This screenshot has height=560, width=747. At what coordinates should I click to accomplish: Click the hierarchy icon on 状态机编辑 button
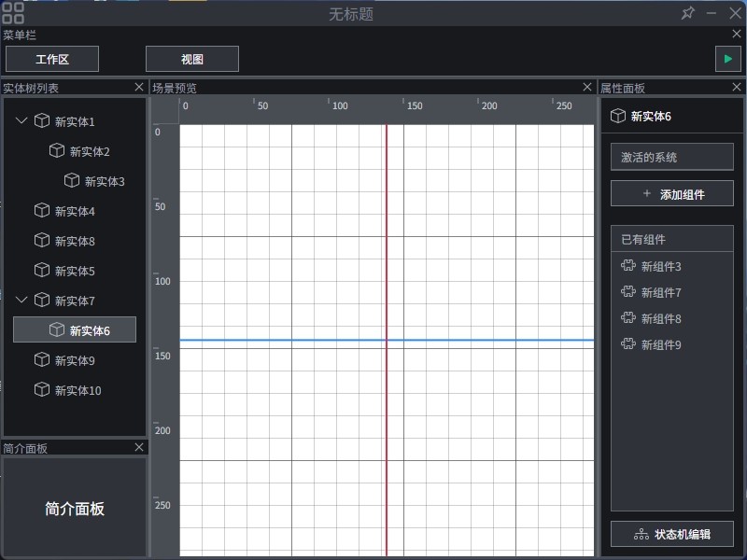(x=641, y=535)
